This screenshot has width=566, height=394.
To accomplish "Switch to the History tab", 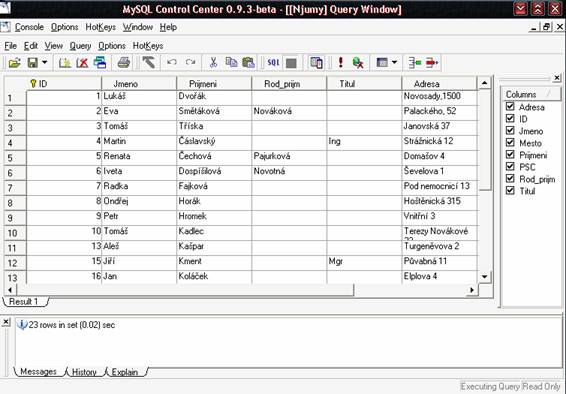I will pyautogui.click(x=84, y=372).
